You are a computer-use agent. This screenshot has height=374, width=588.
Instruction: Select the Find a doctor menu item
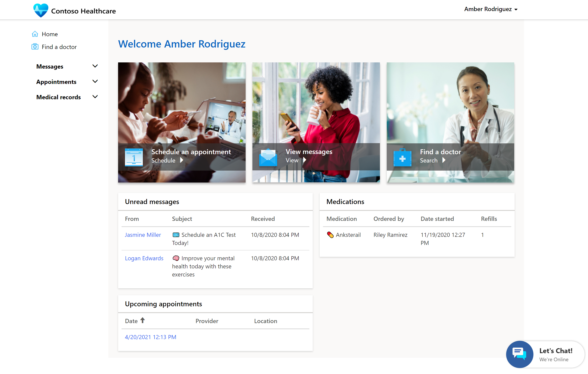pos(59,47)
